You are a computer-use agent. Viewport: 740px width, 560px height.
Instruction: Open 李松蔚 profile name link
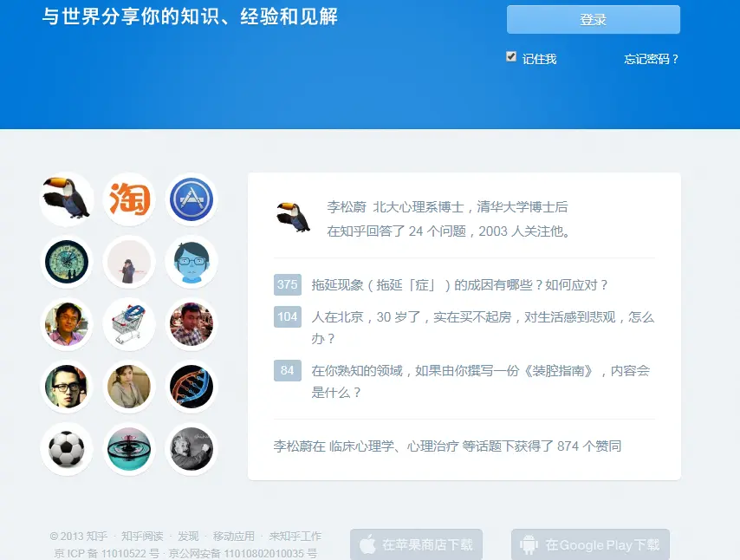(x=347, y=207)
